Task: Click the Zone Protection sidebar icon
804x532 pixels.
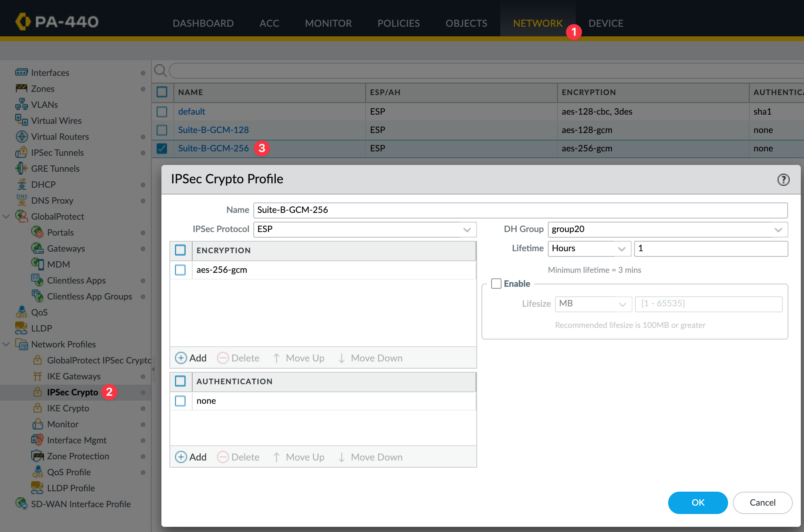Action: point(38,456)
